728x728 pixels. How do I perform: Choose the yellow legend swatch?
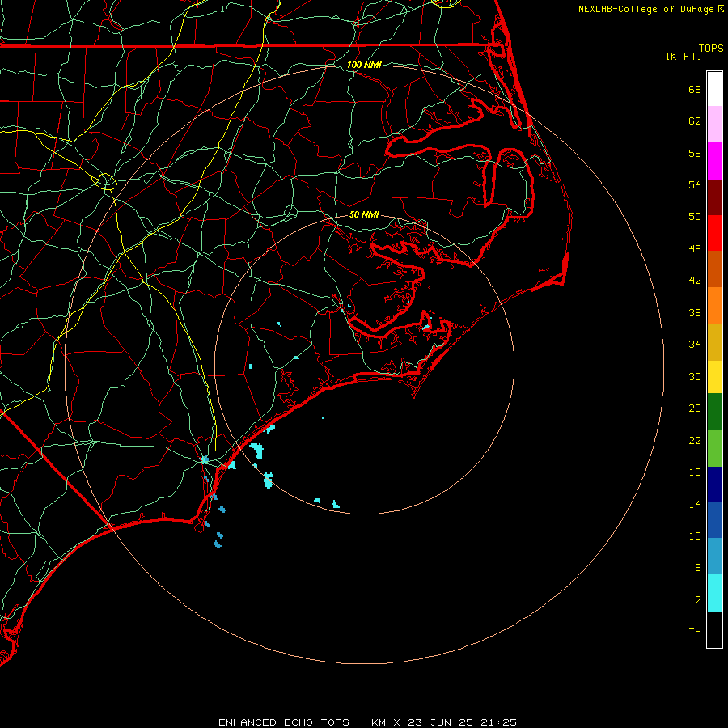tap(714, 377)
